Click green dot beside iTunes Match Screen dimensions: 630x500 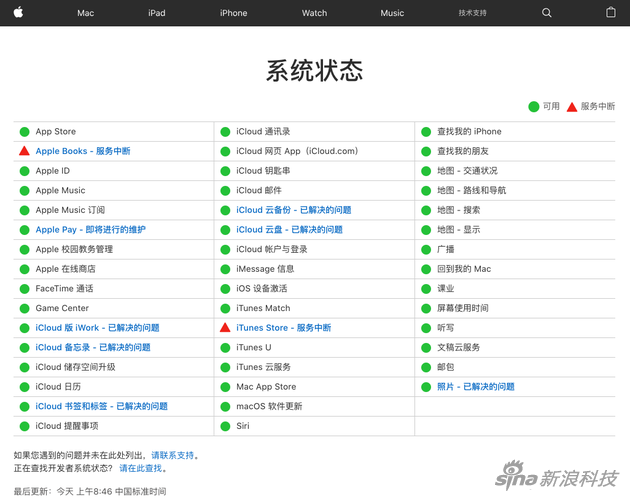225,309
